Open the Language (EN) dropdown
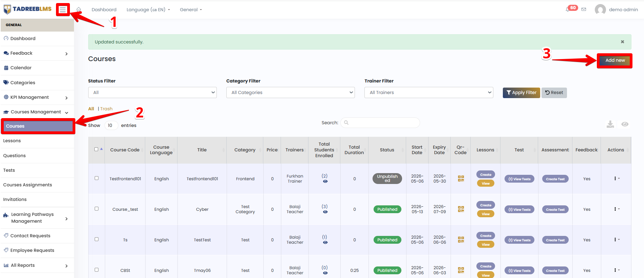The height and width of the screenshot is (278, 644). pyautogui.click(x=148, y=10)
